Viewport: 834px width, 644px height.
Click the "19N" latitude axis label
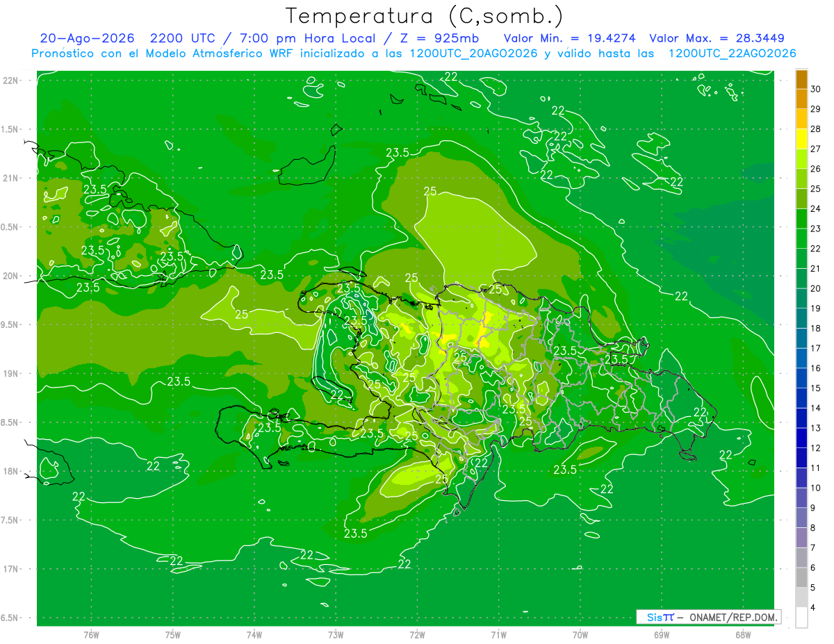coord(12,374)
